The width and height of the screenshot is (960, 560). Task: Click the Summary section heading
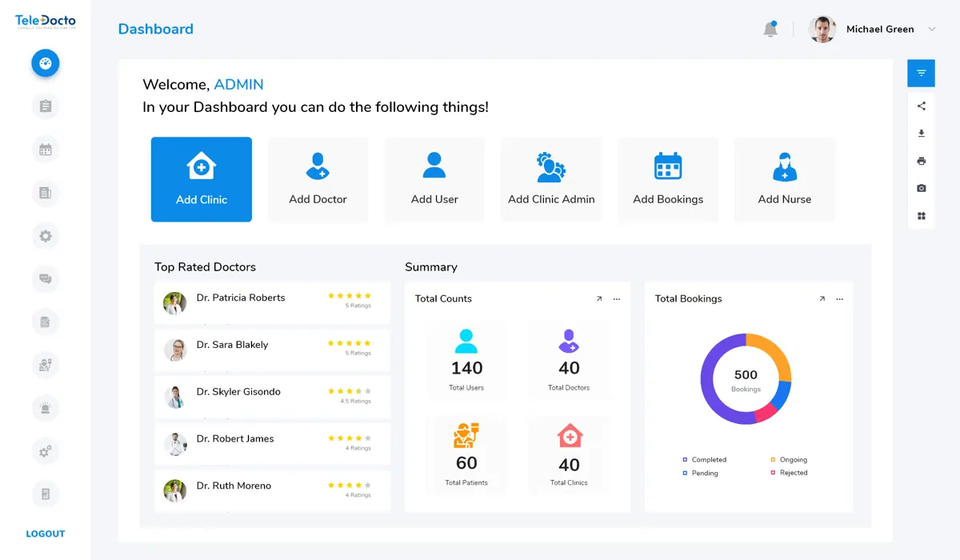[x=431, y=267]
